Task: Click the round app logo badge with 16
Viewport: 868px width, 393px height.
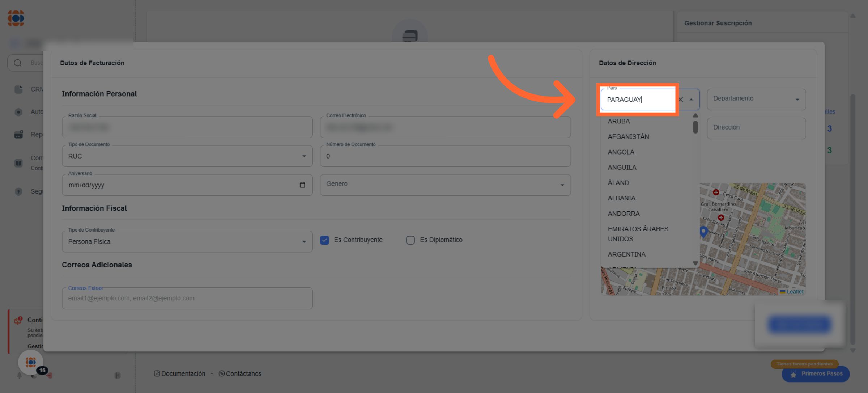Action: pyautogui.click(x=31, y=362)
